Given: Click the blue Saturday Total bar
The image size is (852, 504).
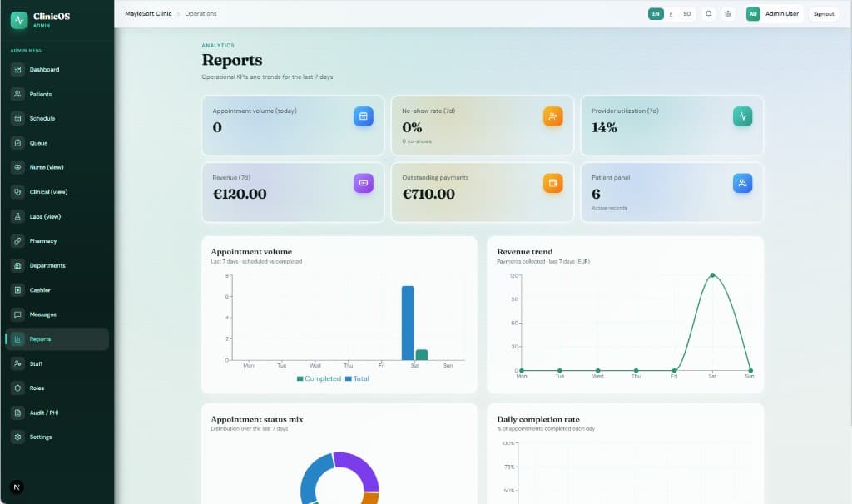Looking at the screenshot, I should pos(408,323).
